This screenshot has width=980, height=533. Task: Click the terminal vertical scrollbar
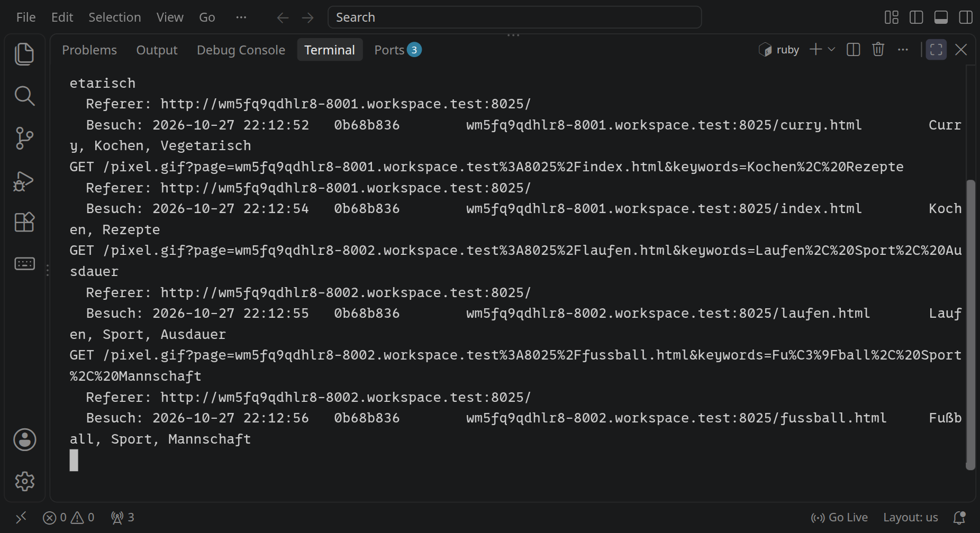point(970,325)
